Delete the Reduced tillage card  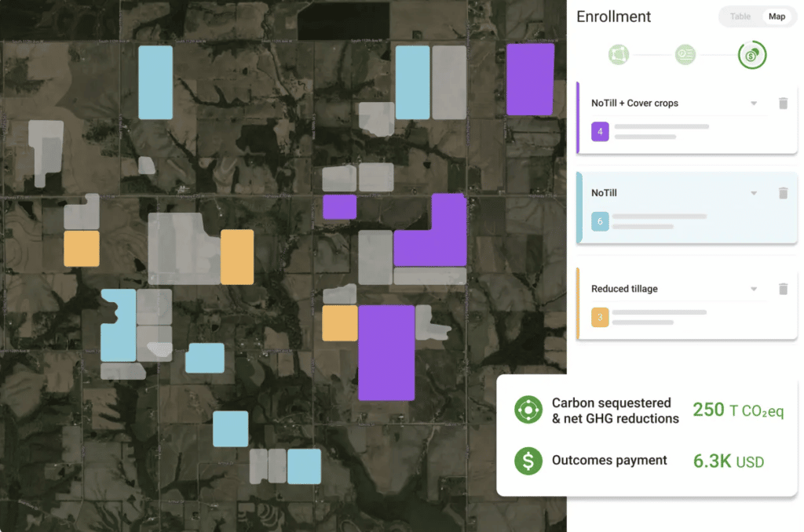pyautogui.click(x=783, y=289)
